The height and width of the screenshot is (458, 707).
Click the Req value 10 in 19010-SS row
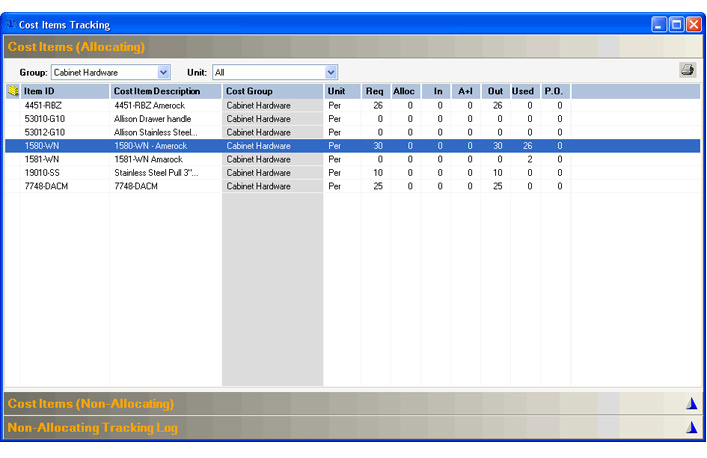378,173
